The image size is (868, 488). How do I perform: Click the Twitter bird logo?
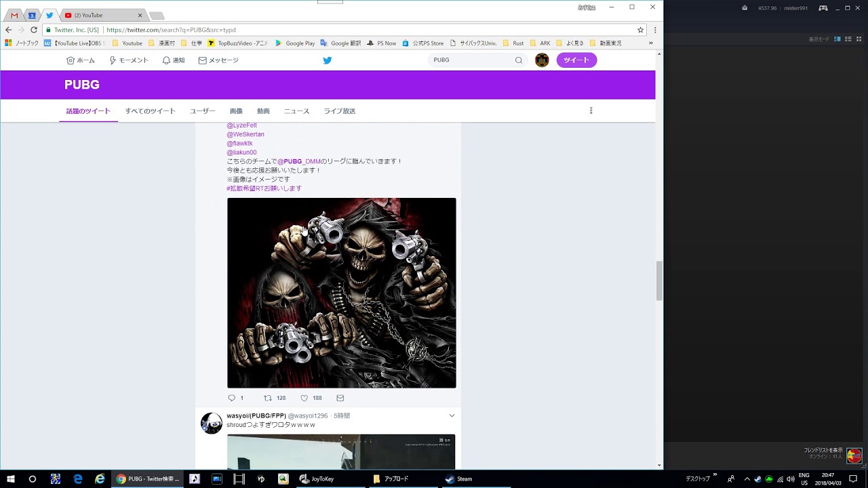pos(328,60)
